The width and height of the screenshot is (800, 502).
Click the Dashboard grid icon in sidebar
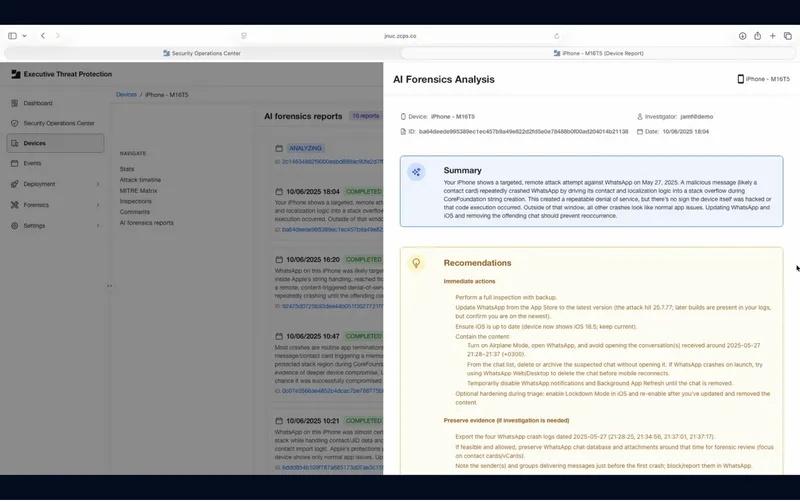click(15, 103)
